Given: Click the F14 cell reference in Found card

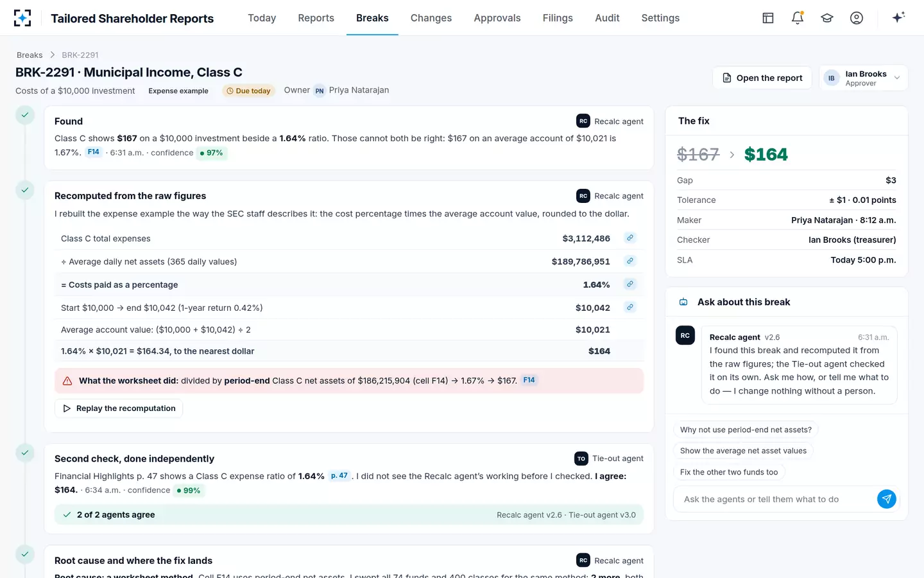Looking at the screenshot, I should tap(94, 152).
